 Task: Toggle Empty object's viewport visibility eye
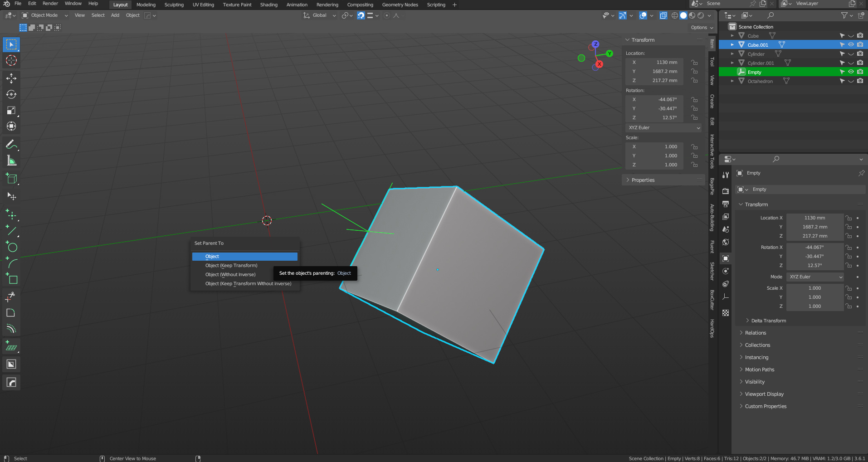click(x=851, y=72)
